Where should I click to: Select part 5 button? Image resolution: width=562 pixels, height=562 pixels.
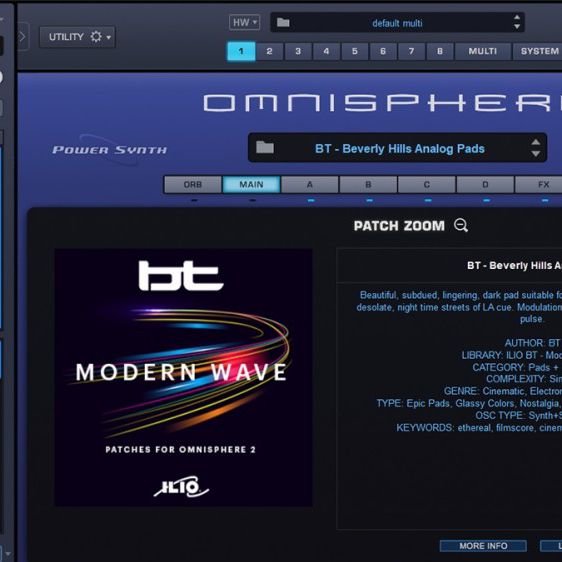(354, 51)
